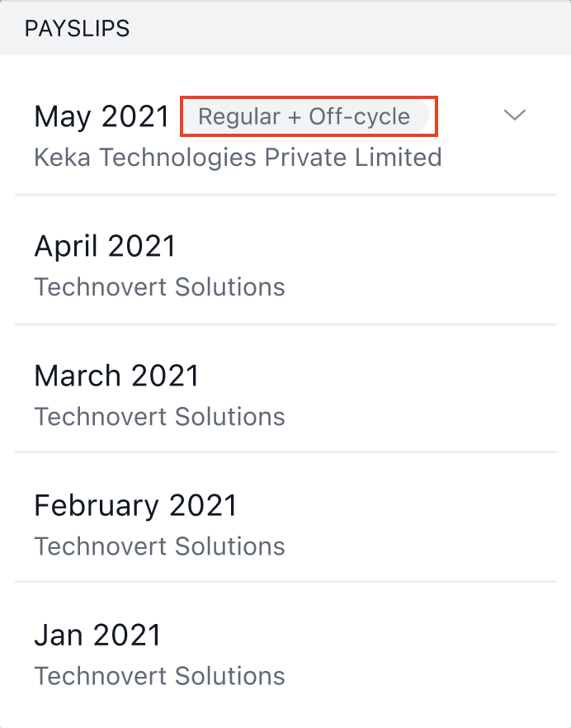571x728 pixels.
Task: Expand details for April 2021 row
Action: [x=514, y=245]
